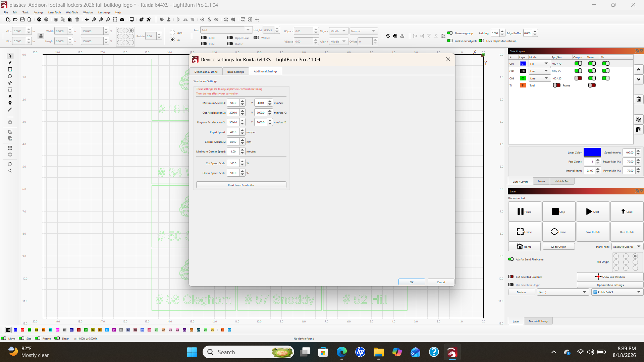
Task: Open Microsoft Edge from taskbar
Action: tap(342, 352)
